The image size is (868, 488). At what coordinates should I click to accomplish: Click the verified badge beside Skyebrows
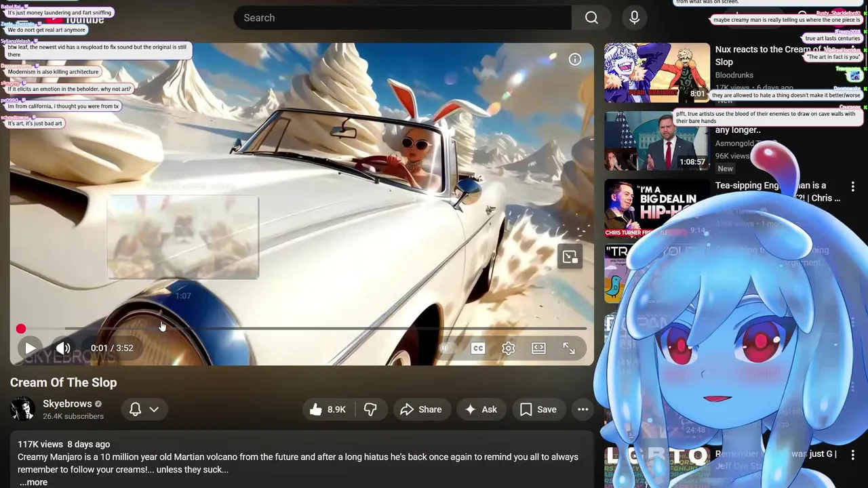click(98, 404)
